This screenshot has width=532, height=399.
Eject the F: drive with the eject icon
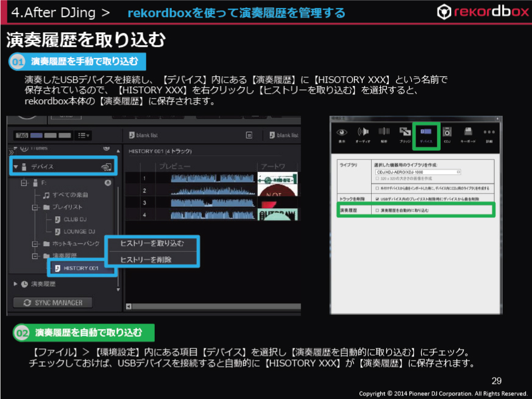108,183
